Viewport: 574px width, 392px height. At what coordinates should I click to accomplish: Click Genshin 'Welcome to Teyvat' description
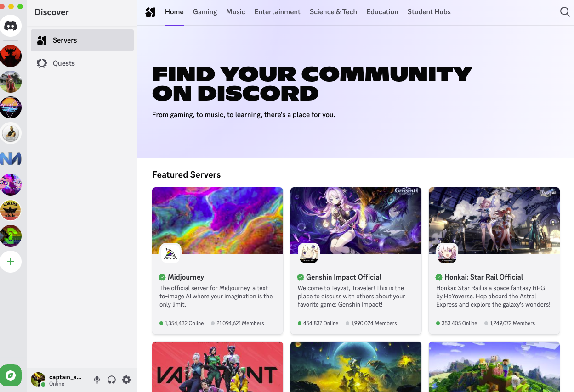tap(352, 297)
